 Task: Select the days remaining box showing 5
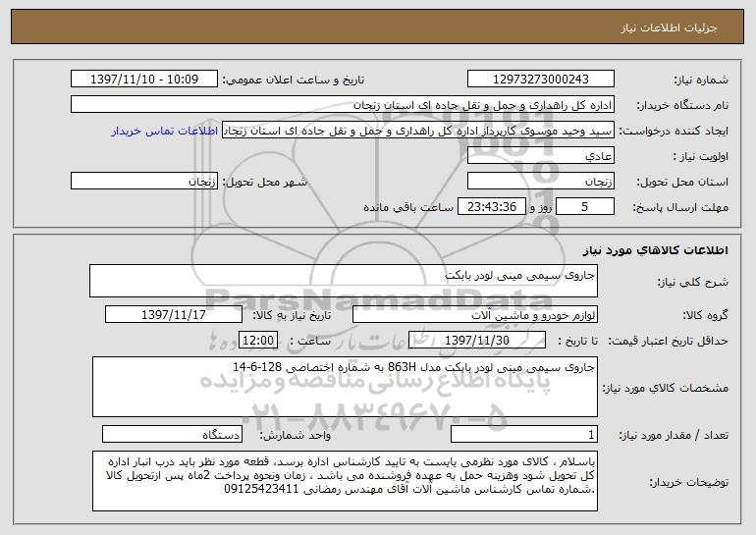(x=585, y=207)
